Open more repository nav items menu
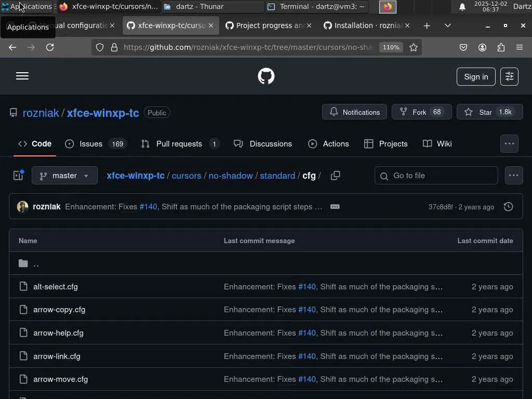The height and width of the screenshot is (399, 532). point(509,144)
